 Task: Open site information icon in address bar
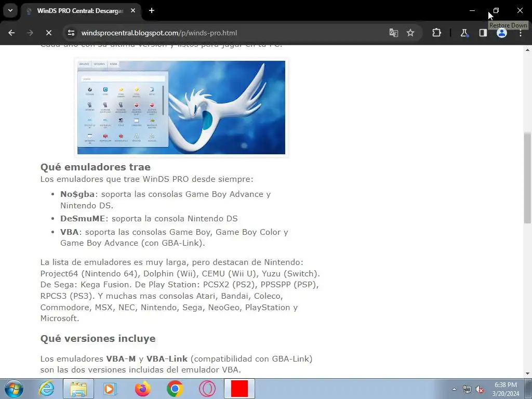(71, 33)
